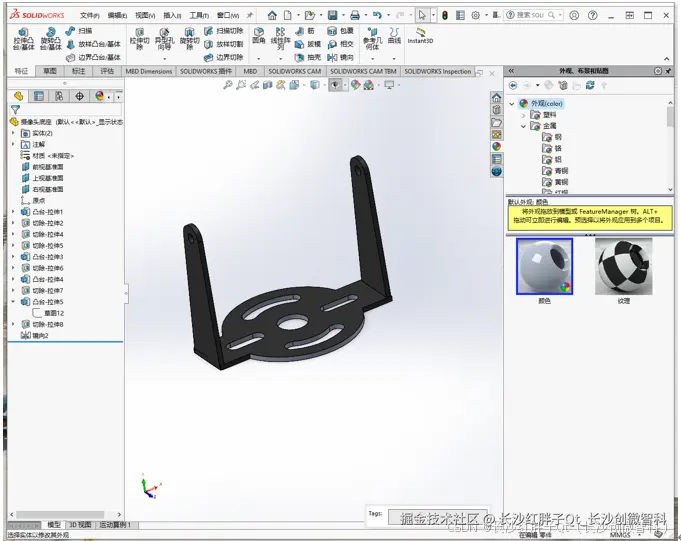Collapse the 金属 metals appearance folder
The height and width of the screenshot is (541, 681).
click(x=523, y=126)
